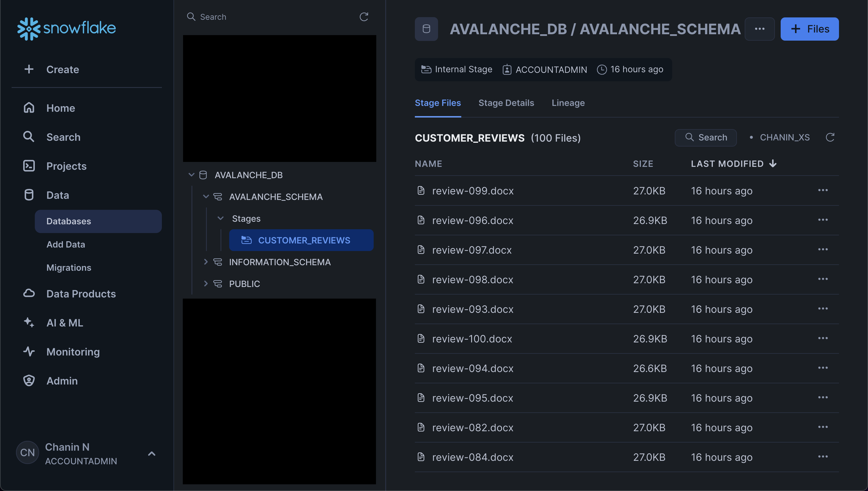
Task: Switch to the Lineage tab
Action: pyautogui.click(x=568, y=103)
